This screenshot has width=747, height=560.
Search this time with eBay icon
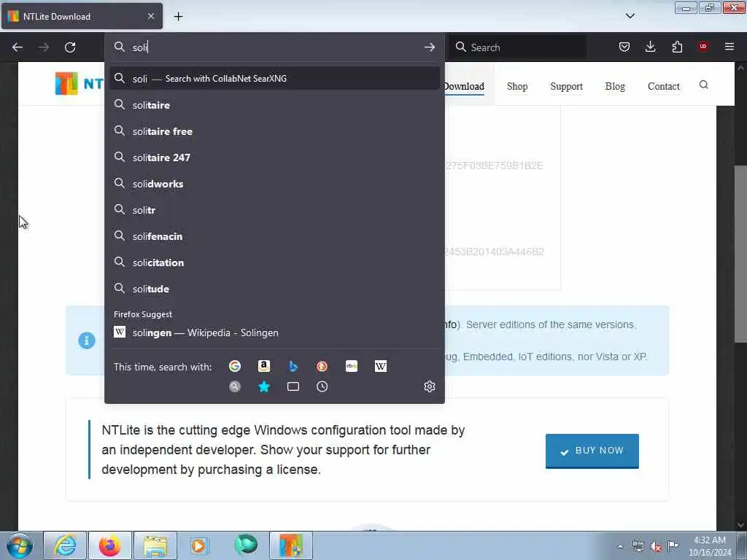(x=352, y=366)
